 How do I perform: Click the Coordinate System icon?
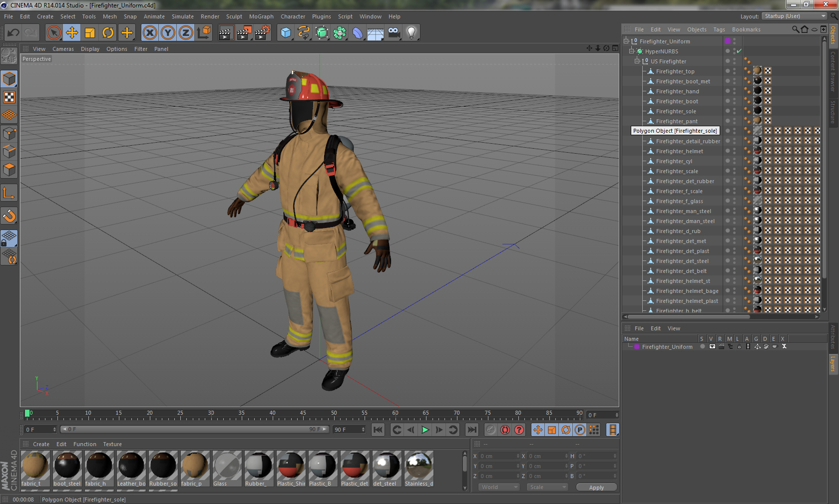coord(204,33)
